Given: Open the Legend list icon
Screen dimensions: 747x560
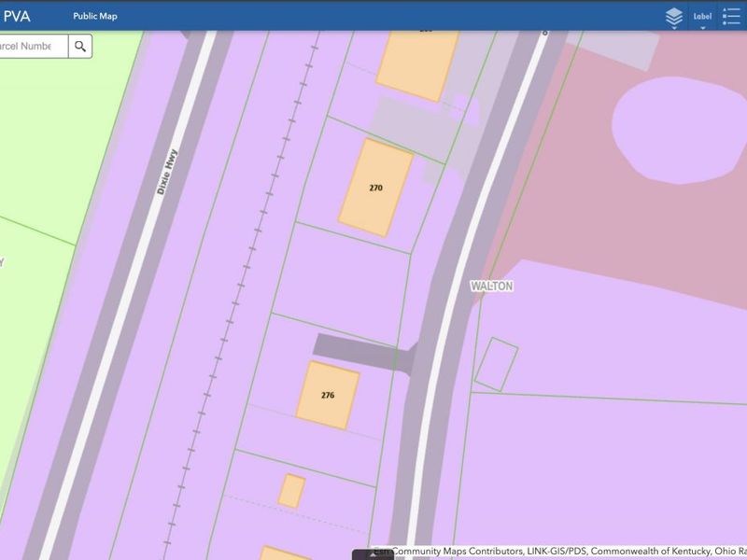Looking at the screenshot, I should pyautogui.click(x=730, y=16).
